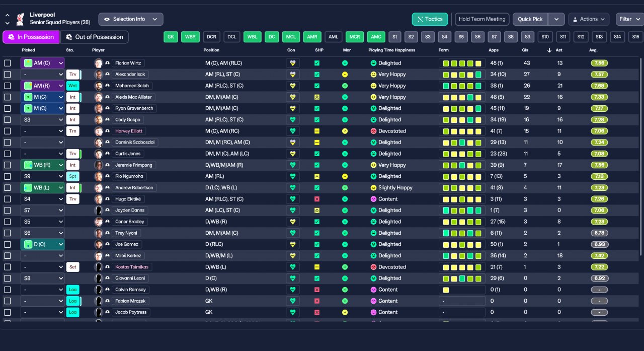Click Calvin Ramsay's red sharpness cross icon
The image size is (644, 351).
click(317, 290)
